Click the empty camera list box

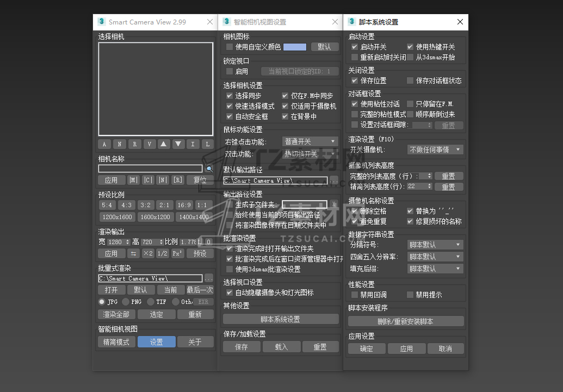coord(156,89)
